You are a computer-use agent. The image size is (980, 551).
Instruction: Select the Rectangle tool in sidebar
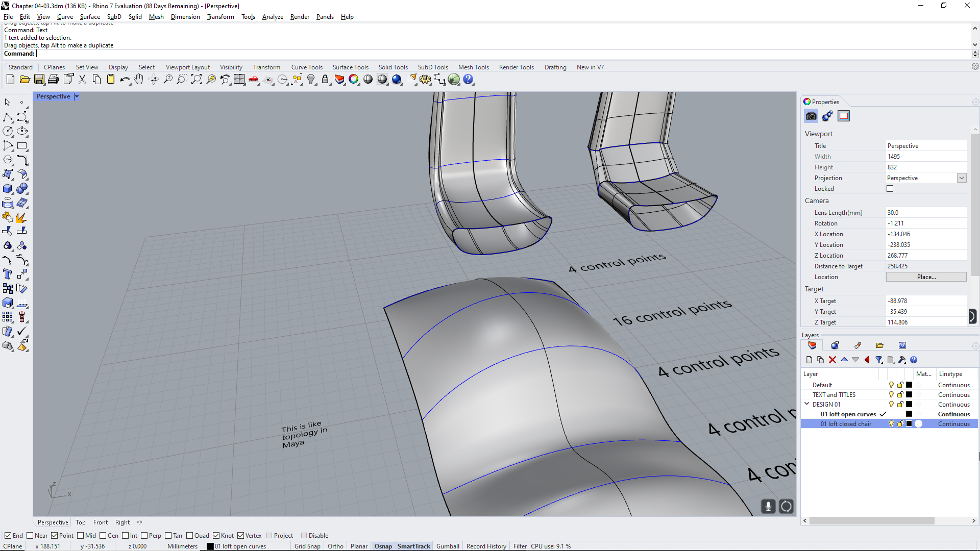coord(22,146)
